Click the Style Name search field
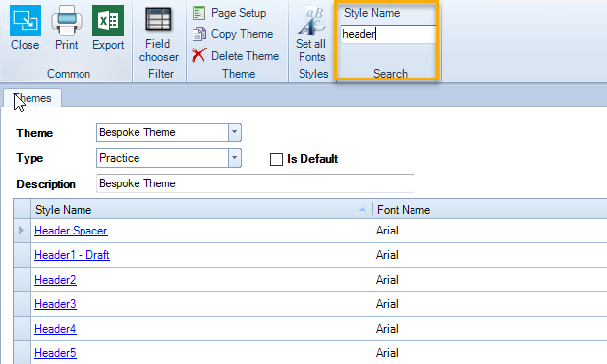 (x=388, y=34)
